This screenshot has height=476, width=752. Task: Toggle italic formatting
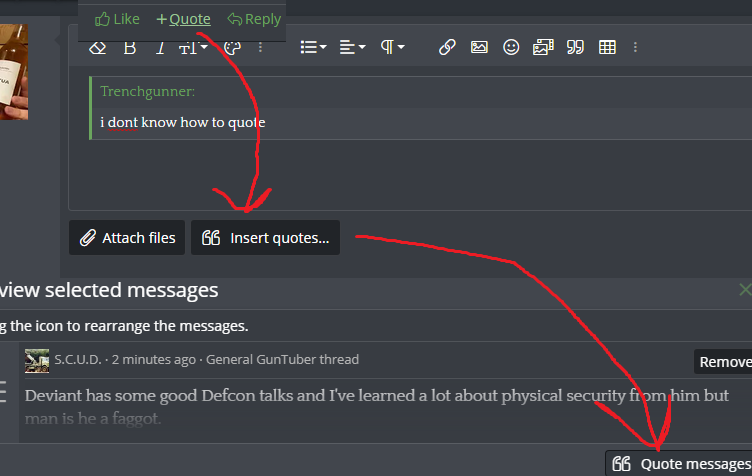161,48
